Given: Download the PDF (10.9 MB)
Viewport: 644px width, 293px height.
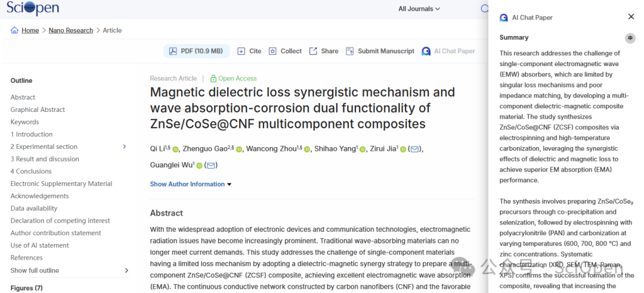Looking at the screenshot, I should pos(196,51).
